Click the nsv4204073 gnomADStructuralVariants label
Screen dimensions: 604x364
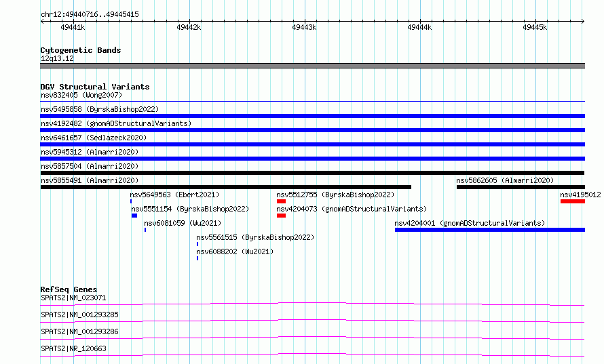[x=352, y=209]
